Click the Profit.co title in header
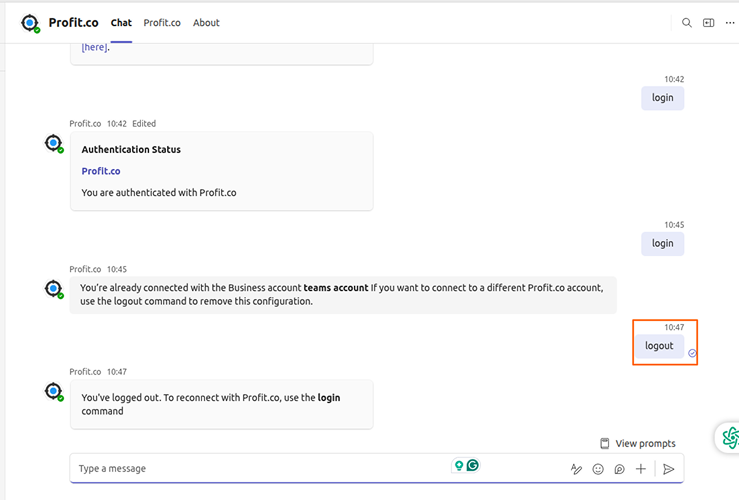 tap(74, 23)
